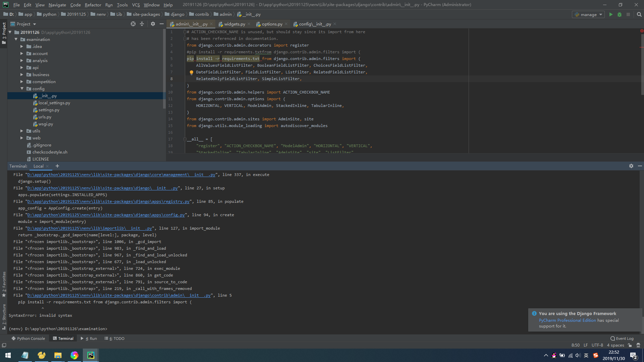Toggle the read-only lock icon in status bar
This screenshot has height=362, width=644.
(630, 345)
